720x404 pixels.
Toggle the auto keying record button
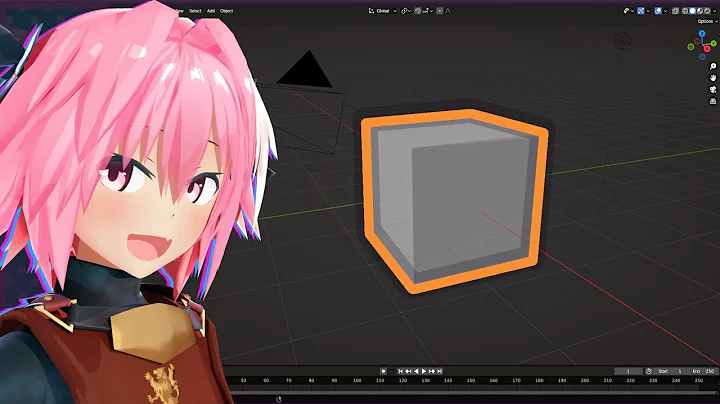coord(383,371)
